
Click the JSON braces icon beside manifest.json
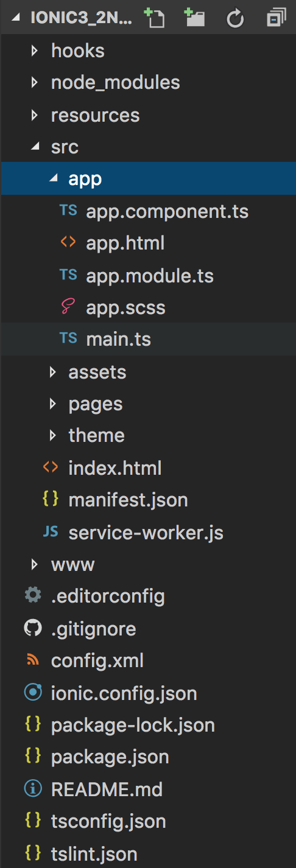tap(51, 500)
